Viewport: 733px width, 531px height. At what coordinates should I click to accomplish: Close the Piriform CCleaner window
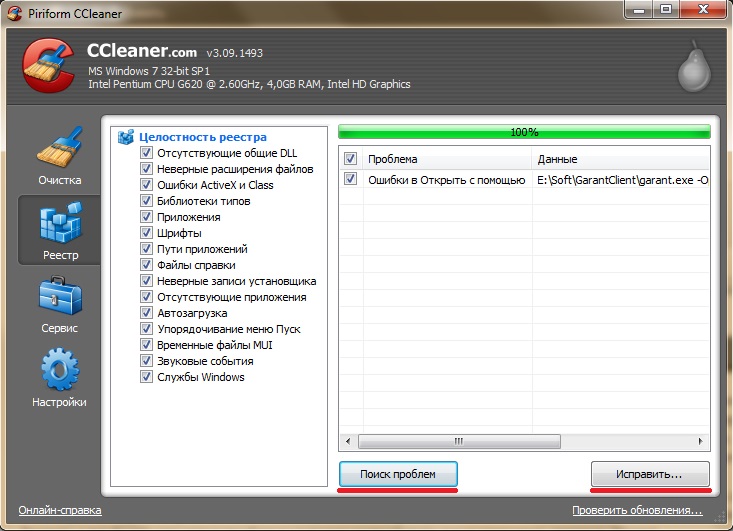tap(703, 10)
